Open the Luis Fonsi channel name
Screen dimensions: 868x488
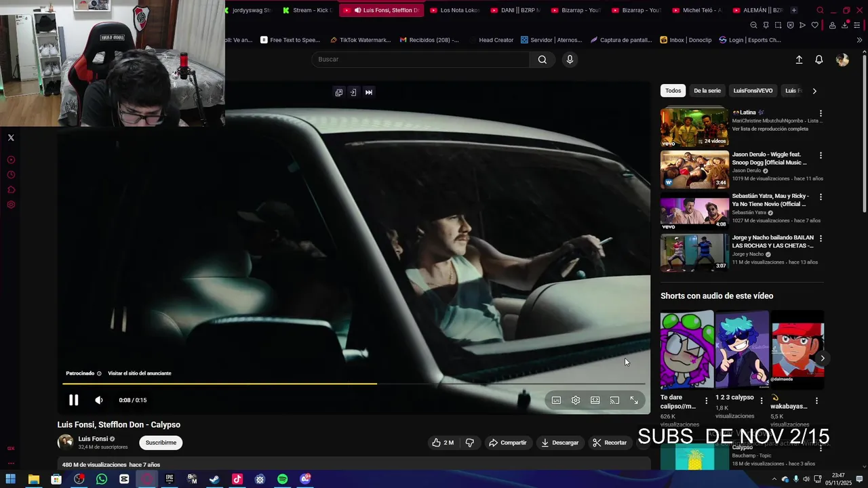(x=93, y=439)
